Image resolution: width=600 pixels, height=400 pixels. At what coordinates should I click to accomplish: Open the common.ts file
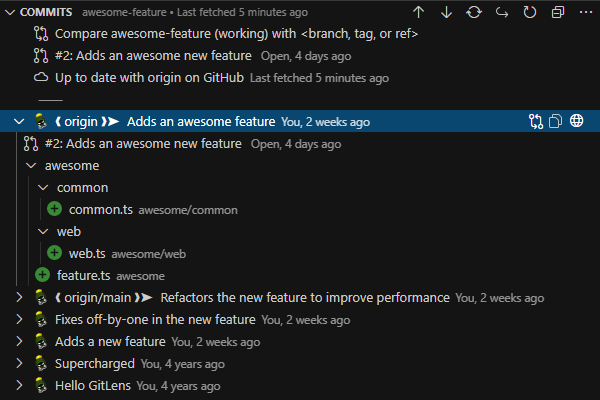coord(100,210)
